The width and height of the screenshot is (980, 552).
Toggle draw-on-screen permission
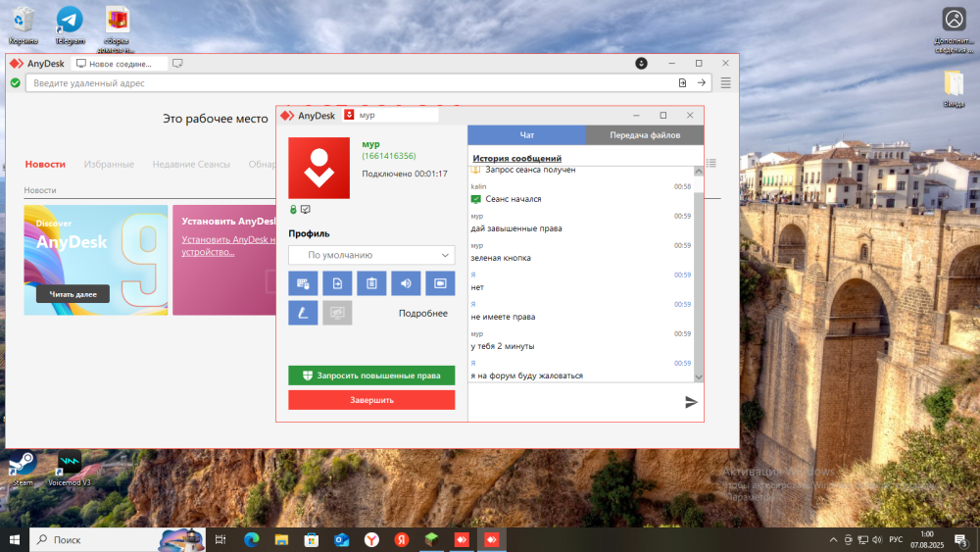303,313
